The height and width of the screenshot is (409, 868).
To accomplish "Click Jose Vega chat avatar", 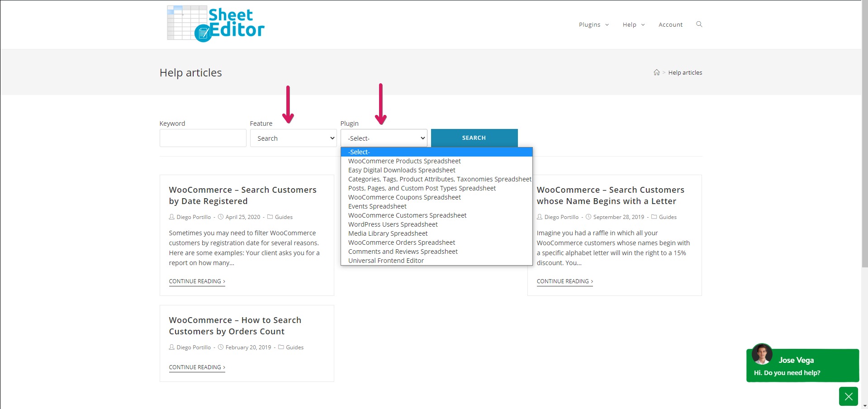I will pos(762,354).
